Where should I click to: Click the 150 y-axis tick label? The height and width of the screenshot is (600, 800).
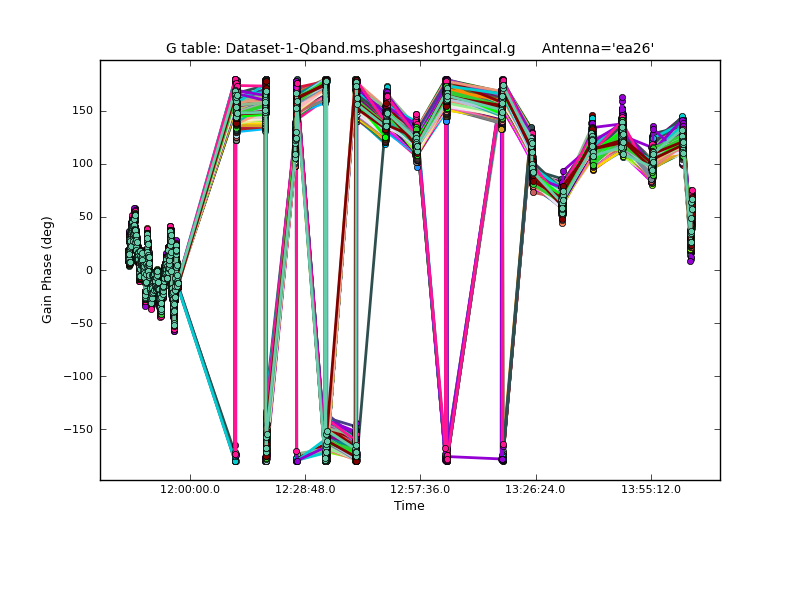pyautogui.click(x=82, y=110)
